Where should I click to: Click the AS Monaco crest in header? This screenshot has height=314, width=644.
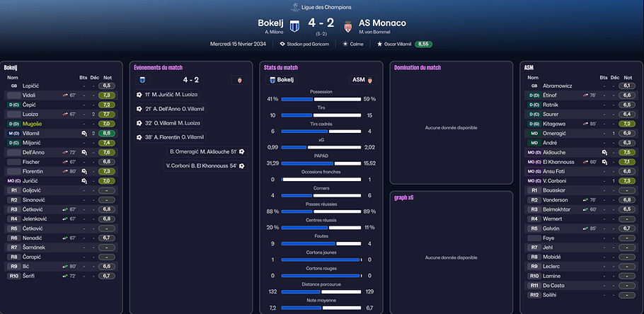(x=348, y=26)
